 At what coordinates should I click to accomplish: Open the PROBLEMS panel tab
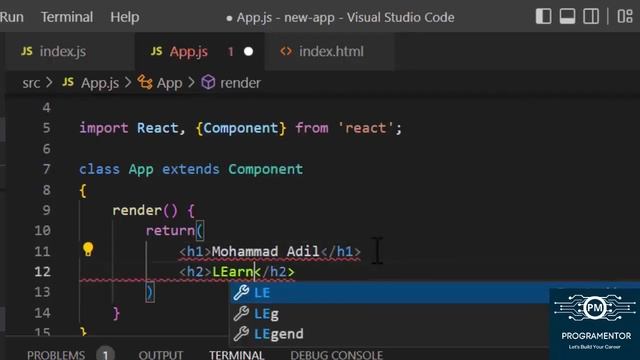click(x=56, y=355)
